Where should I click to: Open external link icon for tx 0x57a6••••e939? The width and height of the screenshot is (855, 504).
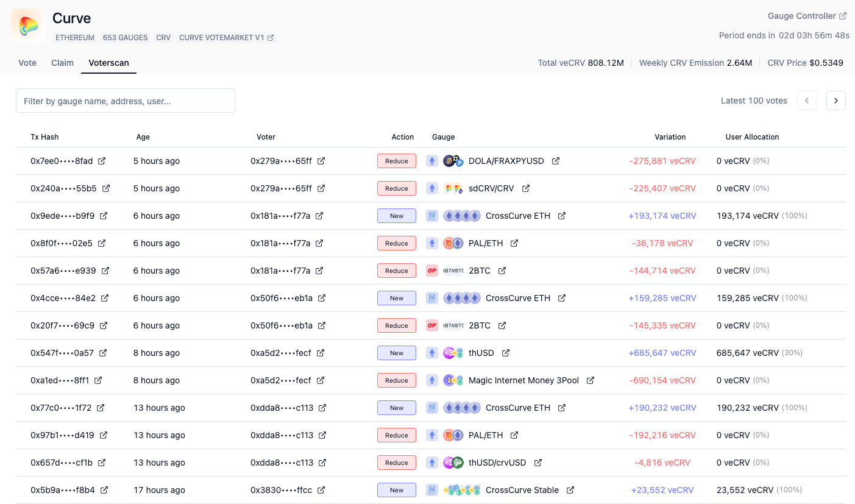click(x=105, y=271)
